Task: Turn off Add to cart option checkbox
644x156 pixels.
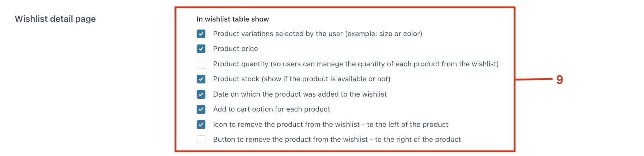Action: click(201, 109)
